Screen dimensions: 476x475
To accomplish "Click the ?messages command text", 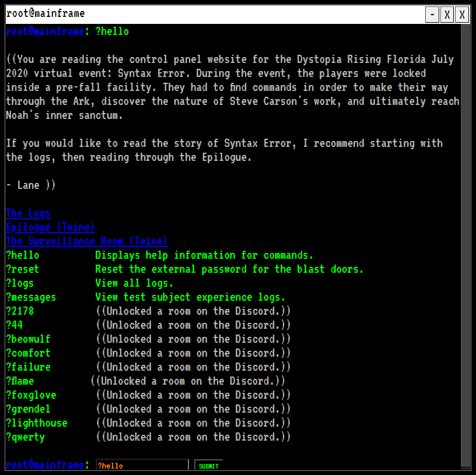I will tap(31, 297).
